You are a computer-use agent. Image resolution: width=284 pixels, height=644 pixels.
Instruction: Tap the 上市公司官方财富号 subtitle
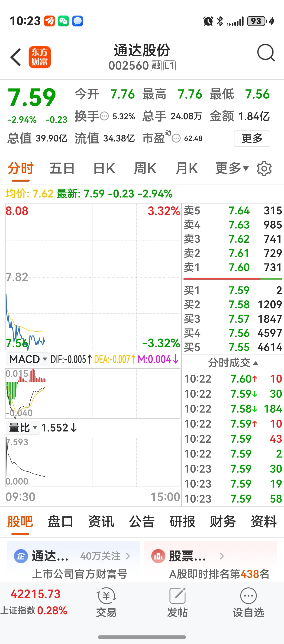coord(80,574)
